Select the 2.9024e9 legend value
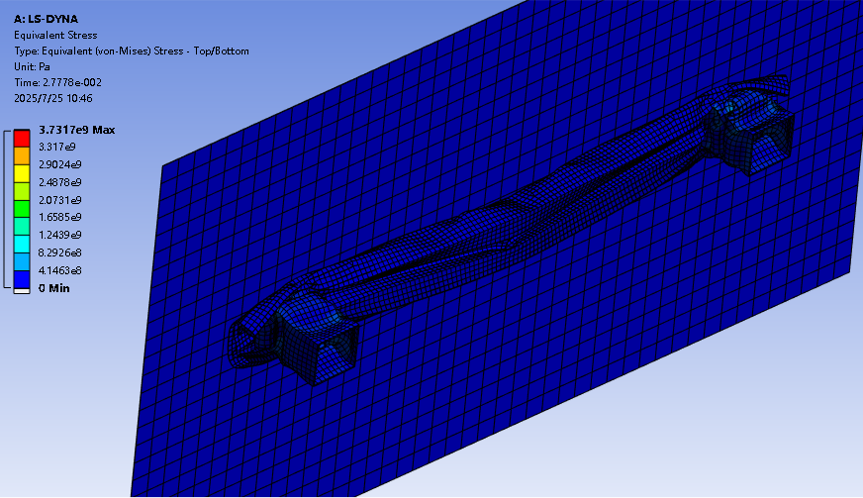863x498 pixels. click(60, 165)
